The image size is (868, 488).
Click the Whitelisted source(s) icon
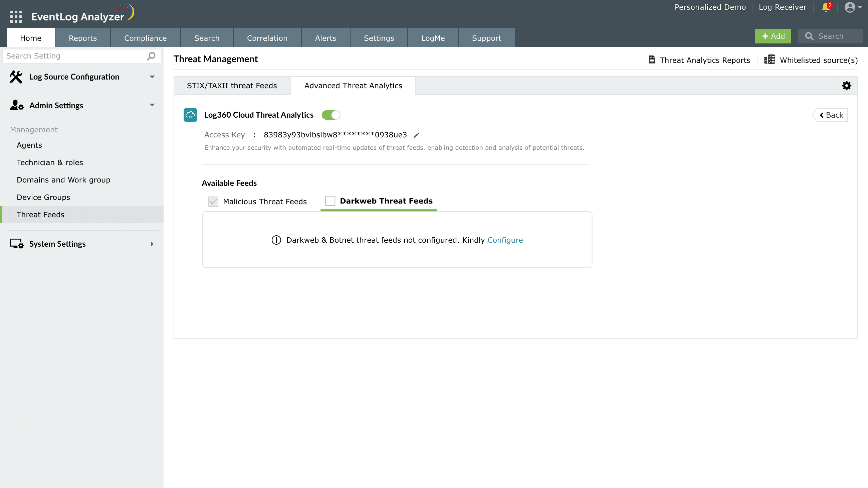pos(770,60)
